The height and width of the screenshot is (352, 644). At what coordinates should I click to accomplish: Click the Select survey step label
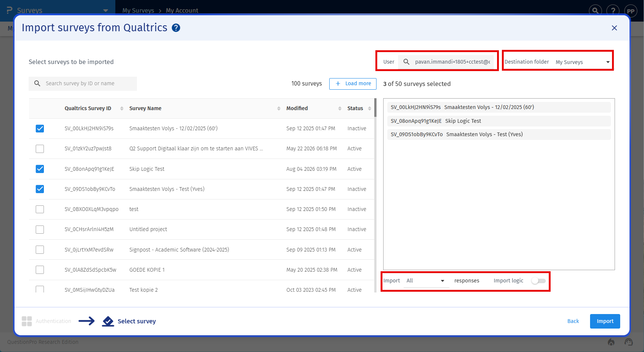click(x=137, y=321)
